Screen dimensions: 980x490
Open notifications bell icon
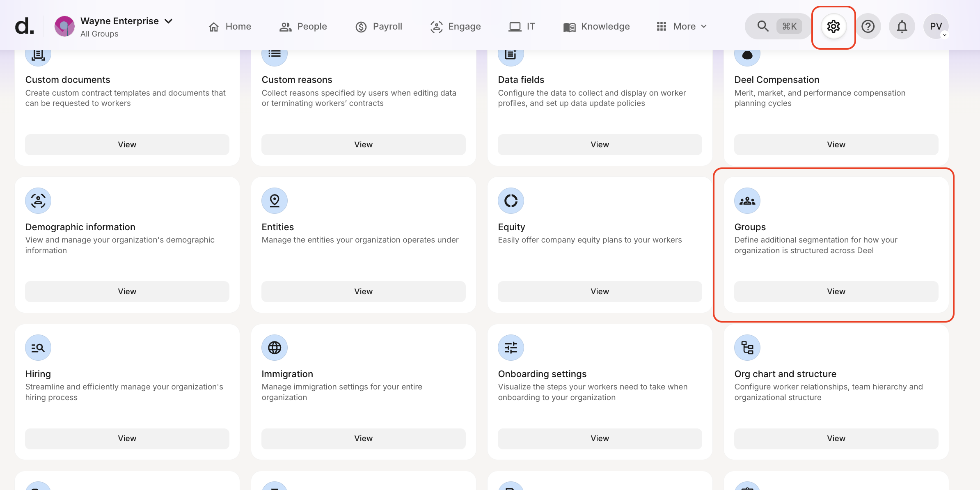(902, 27)
